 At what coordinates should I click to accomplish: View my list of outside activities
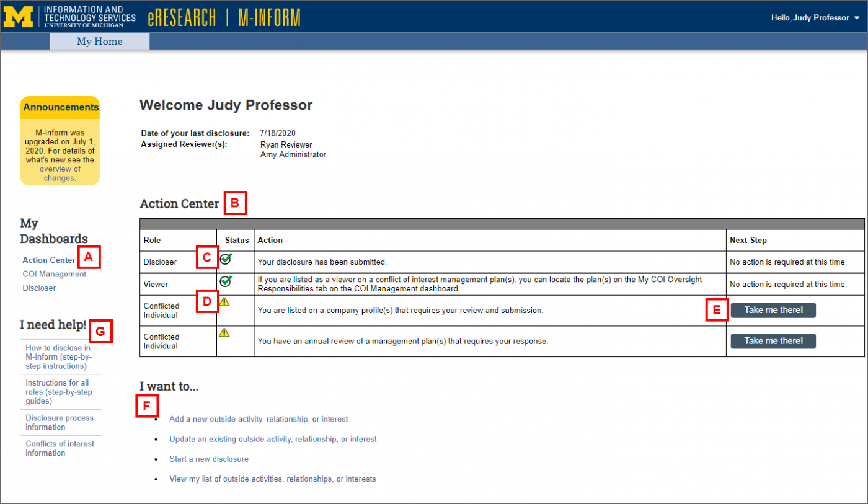[273, 479]
